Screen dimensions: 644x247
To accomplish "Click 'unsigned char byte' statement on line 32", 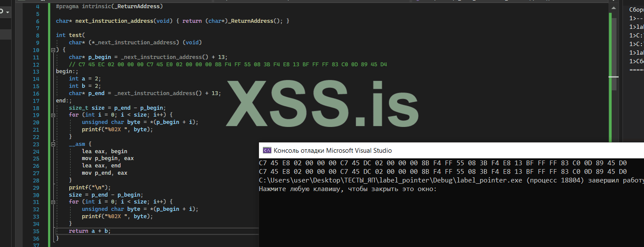I will pyautogui.click(x=140, y=209).
